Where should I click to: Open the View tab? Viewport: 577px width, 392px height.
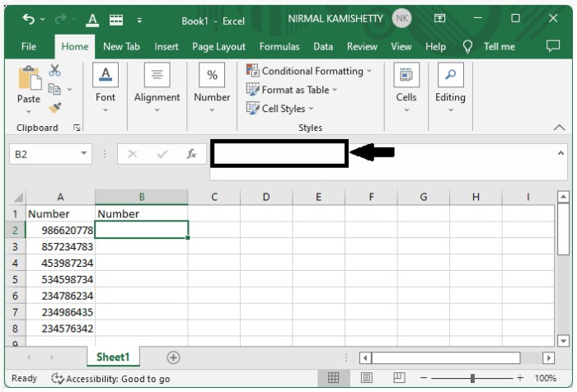(401, 47)
